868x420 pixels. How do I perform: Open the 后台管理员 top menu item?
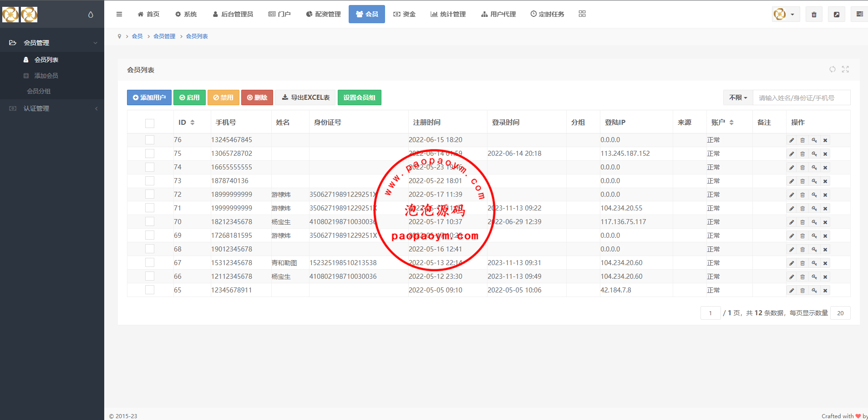pos(233,14)
